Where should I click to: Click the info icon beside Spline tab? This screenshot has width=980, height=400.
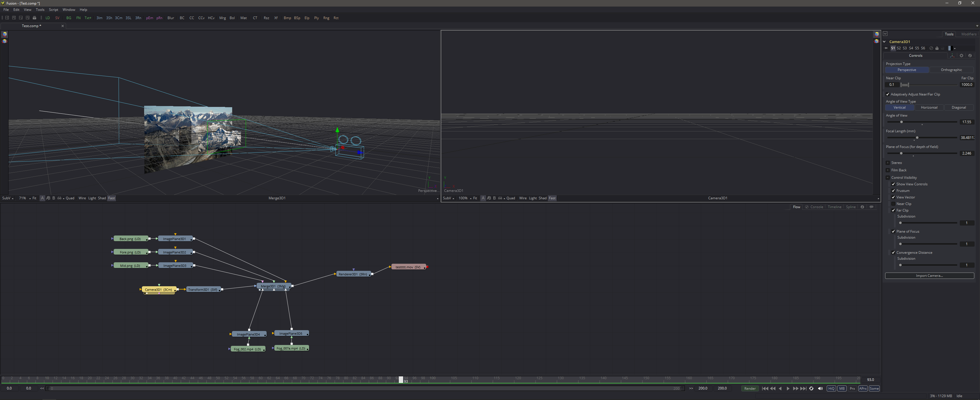click(x=862, y=207)
